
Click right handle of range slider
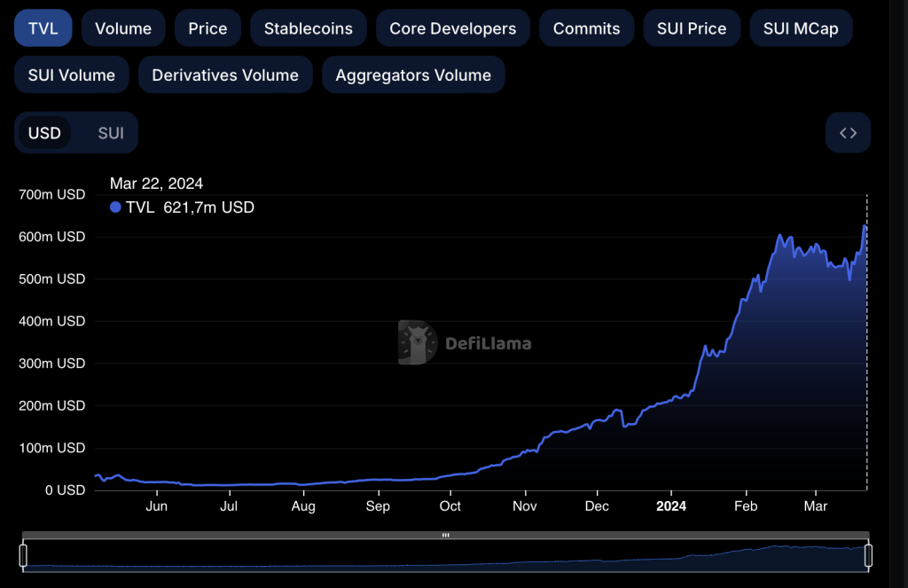click(868, 556)
